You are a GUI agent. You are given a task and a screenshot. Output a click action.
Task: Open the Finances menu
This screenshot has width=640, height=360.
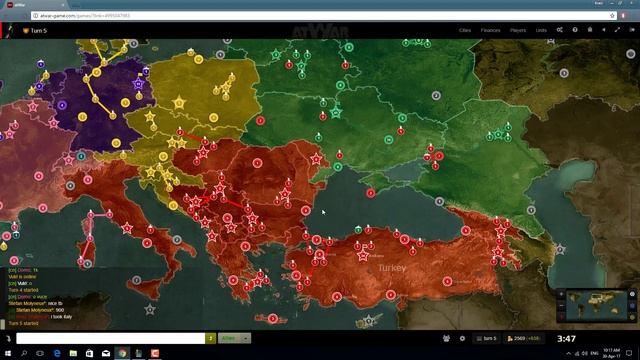click(490, 30)
